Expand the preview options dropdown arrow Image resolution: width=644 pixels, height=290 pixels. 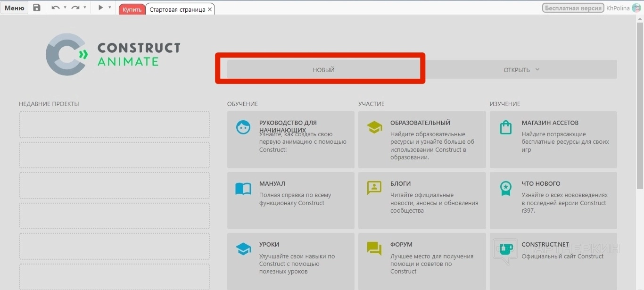(x=110, y=8)
